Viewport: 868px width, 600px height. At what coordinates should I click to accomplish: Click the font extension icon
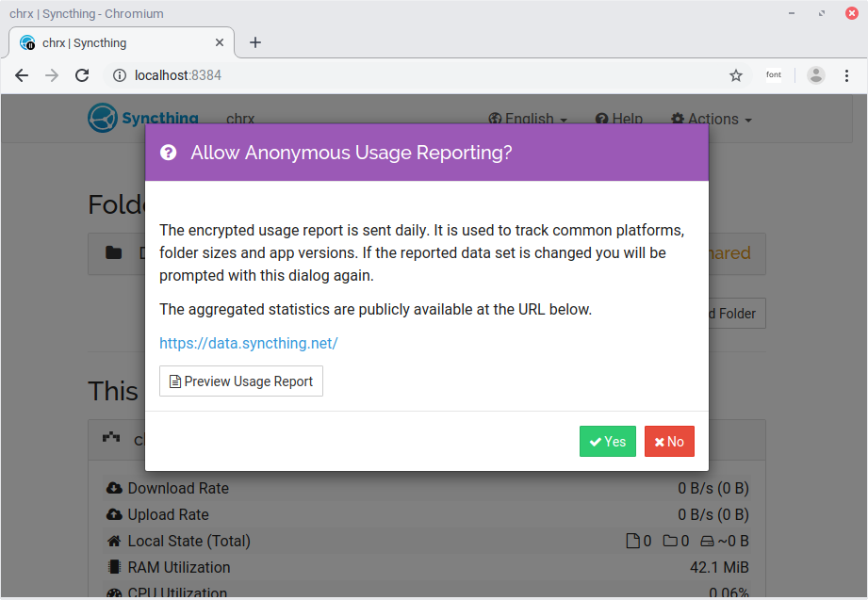[x=774, y=75]
